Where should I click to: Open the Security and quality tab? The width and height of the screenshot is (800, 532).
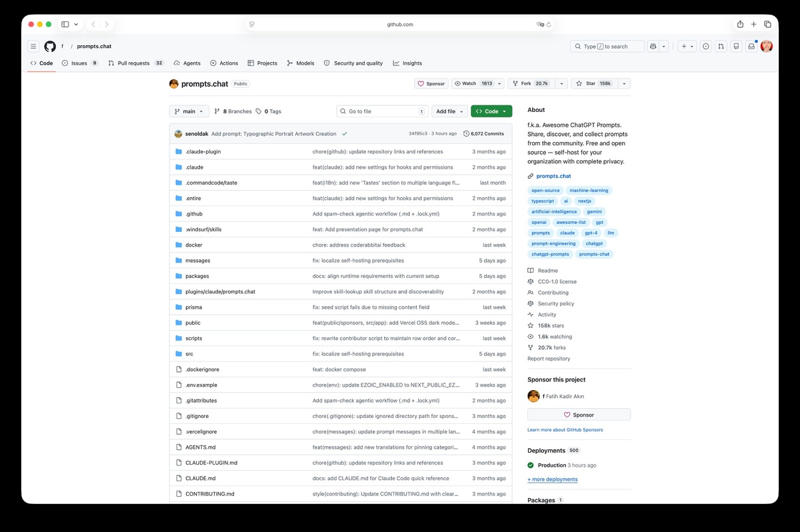(353, 63)
